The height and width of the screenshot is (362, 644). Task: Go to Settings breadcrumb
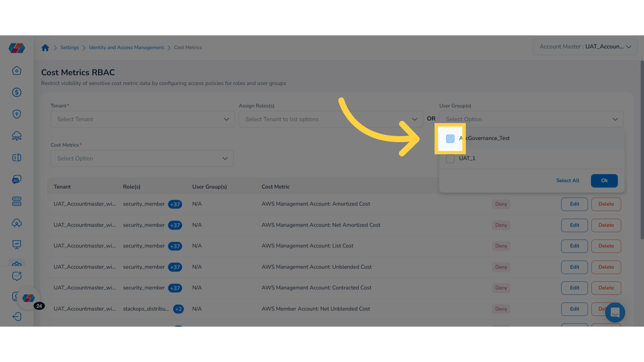pyautogui.click(x=69, y=48)
